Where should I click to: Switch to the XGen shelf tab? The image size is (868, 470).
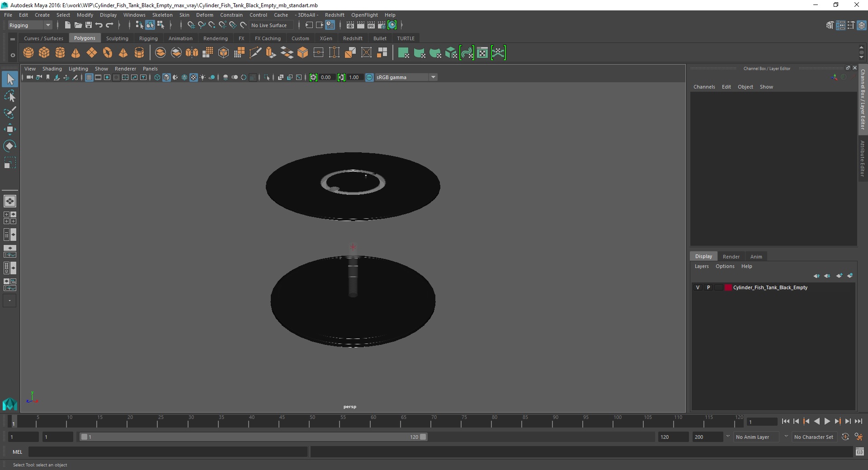[326, 38]
